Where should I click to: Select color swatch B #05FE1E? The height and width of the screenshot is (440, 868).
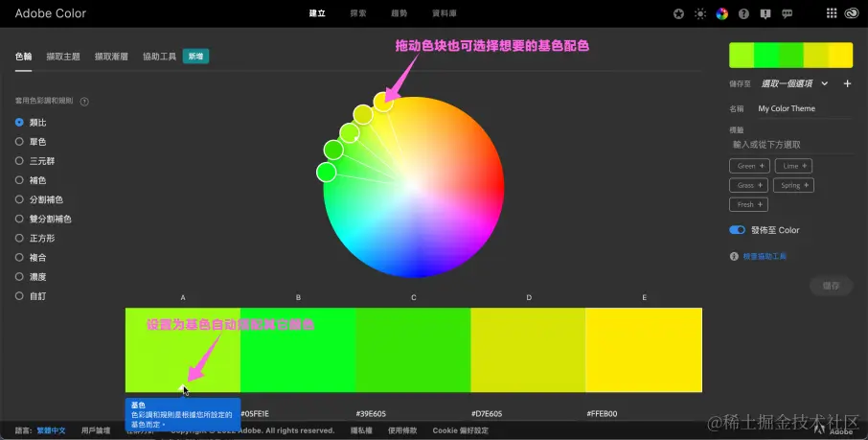(x=298, y=350)
